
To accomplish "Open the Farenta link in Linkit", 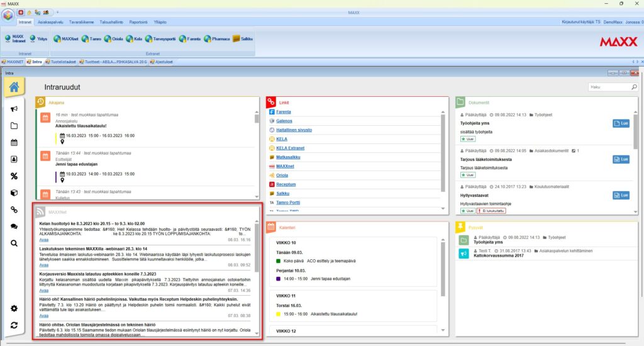I will (x=284, y=112).
